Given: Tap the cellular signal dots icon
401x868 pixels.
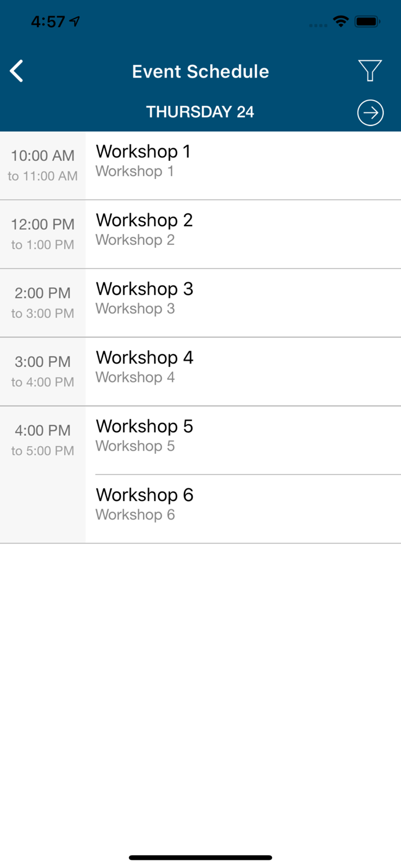Looking at the screenshot, I should point(317,24).
